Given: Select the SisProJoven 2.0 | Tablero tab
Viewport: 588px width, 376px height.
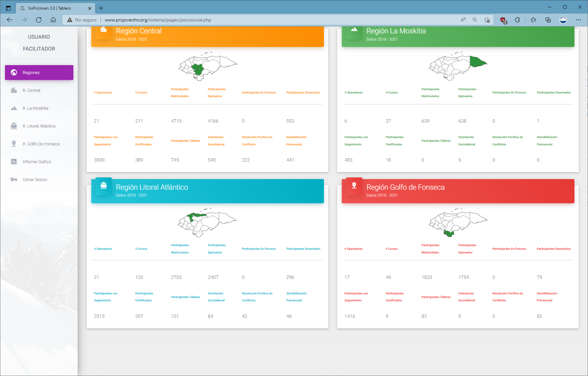Looking at the screenshot, I should click(55, 8).
